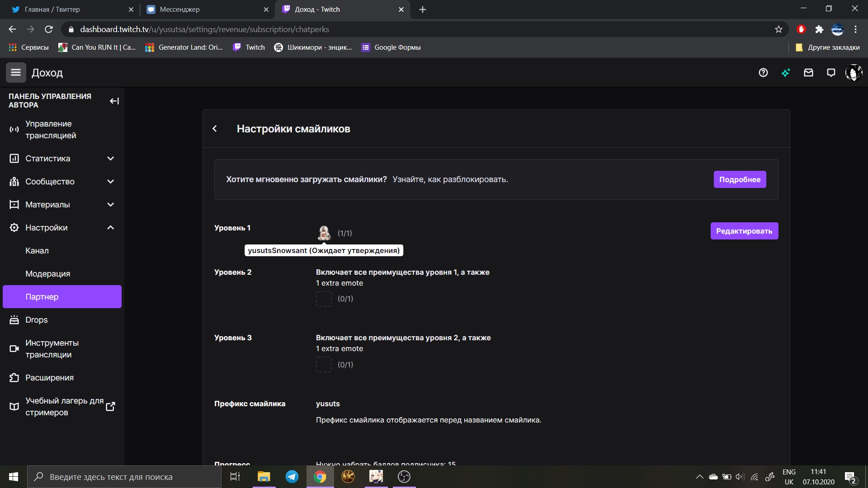The image size is (868, 488).
Task: Expand the Материалы sidebar section
Action: coord(62,205)
